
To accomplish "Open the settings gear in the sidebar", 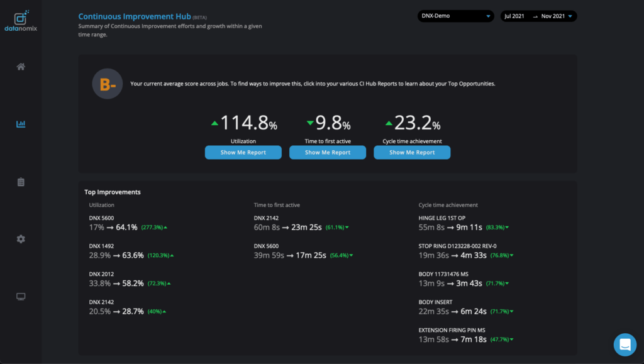I will pos(20,239).
